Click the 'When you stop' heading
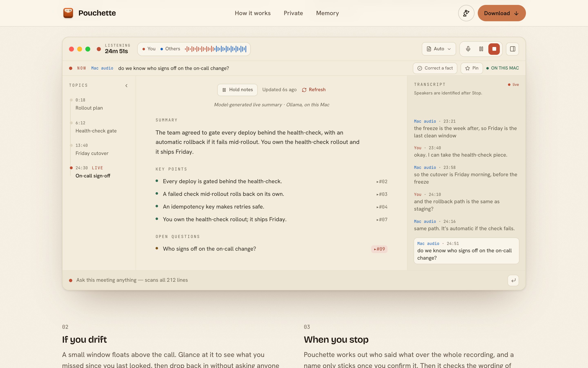 [x=336, y=340]
